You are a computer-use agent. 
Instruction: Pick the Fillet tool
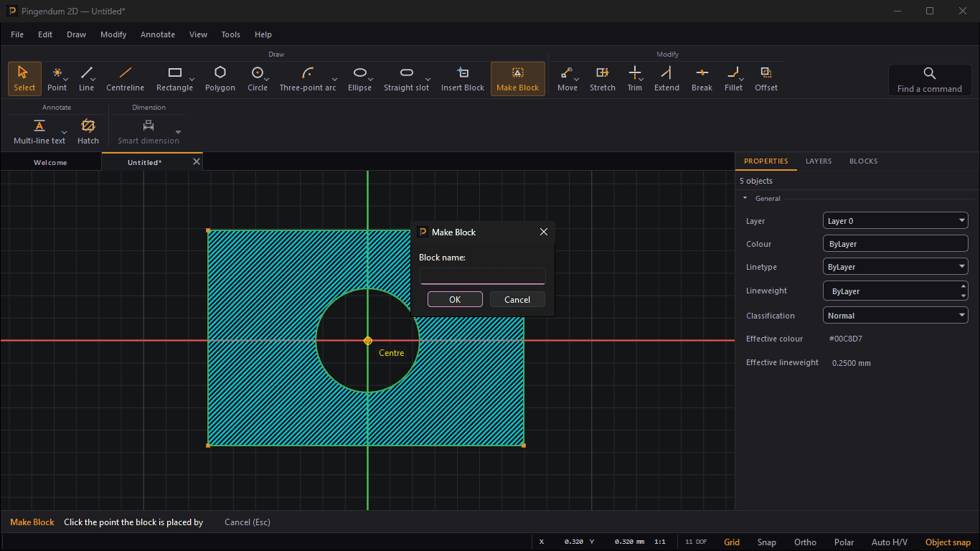tap(733, 79)
